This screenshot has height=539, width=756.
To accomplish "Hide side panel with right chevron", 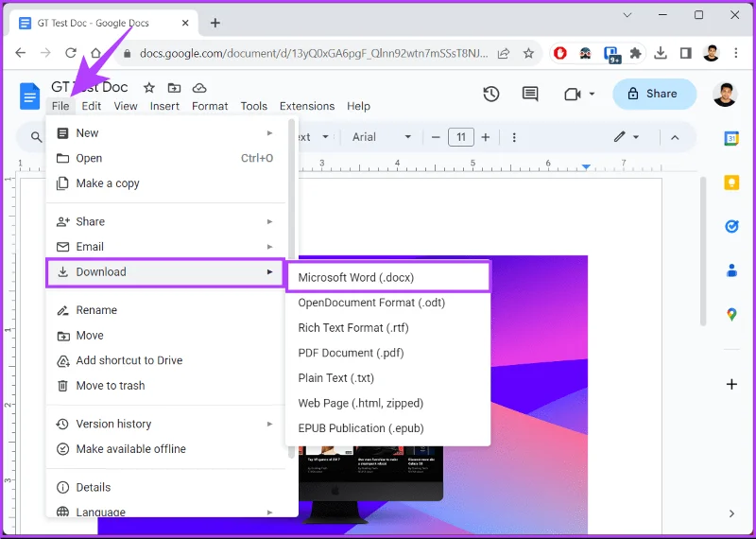I will 731,513.
